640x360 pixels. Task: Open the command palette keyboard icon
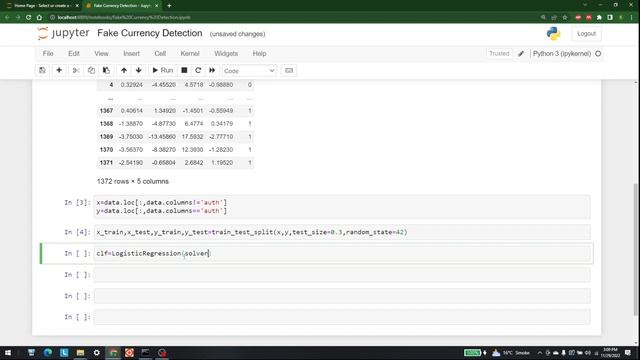(289, 70)
